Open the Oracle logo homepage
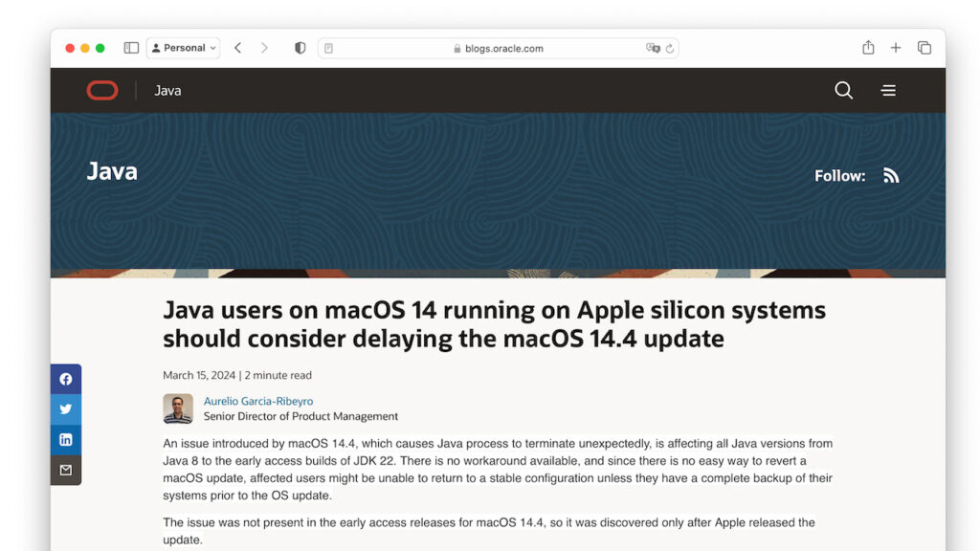 [102, 90]
